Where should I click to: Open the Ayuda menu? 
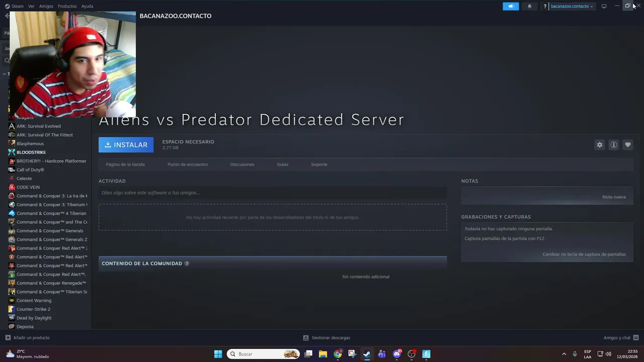click(87, 6)
